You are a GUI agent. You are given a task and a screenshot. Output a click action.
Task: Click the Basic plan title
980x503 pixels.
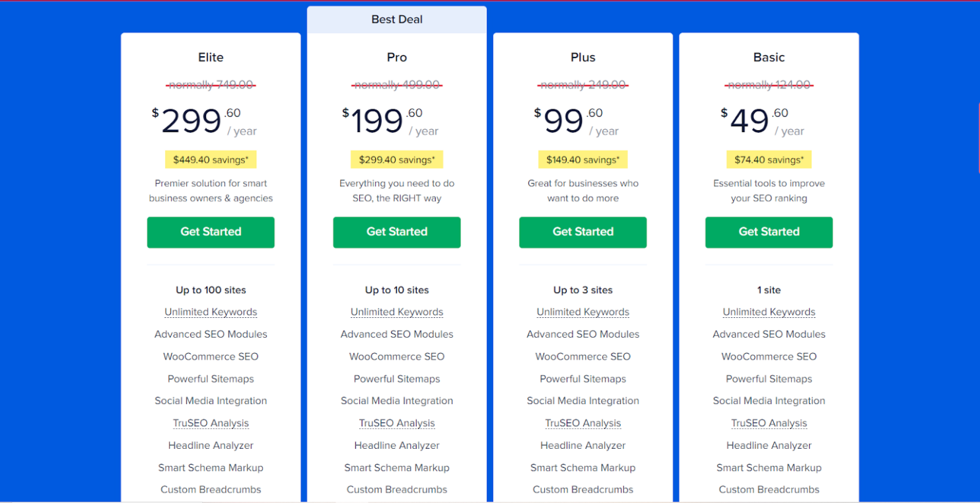(769, 57)
